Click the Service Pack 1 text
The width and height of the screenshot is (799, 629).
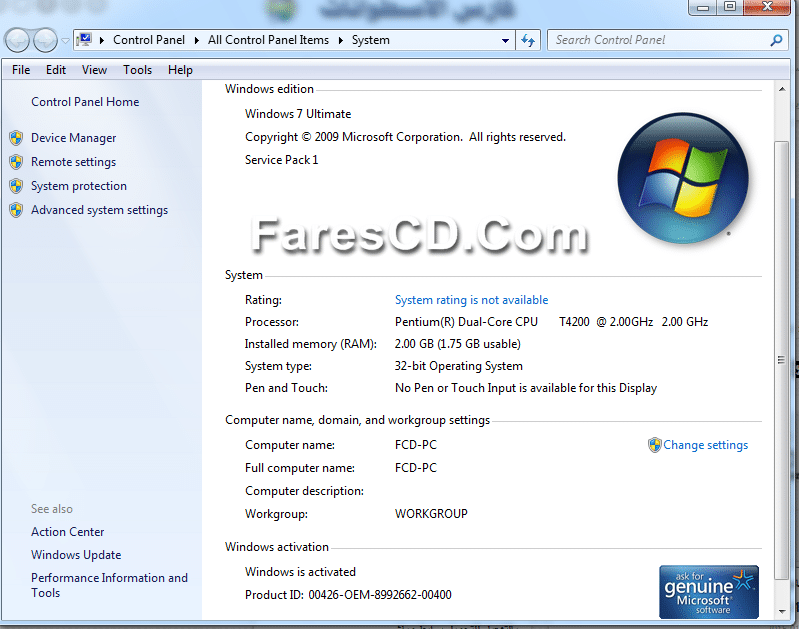[281, 160]
